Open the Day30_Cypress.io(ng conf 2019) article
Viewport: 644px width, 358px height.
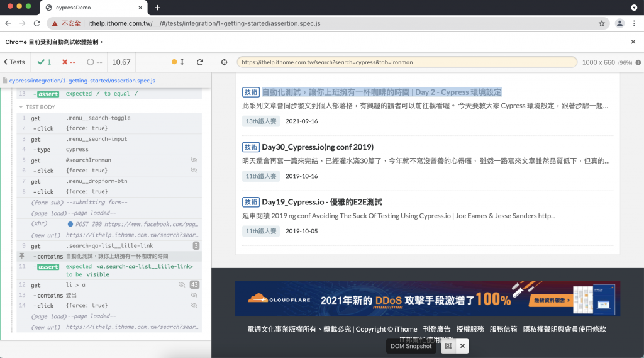pyautogui.click(x=318, y=147)
